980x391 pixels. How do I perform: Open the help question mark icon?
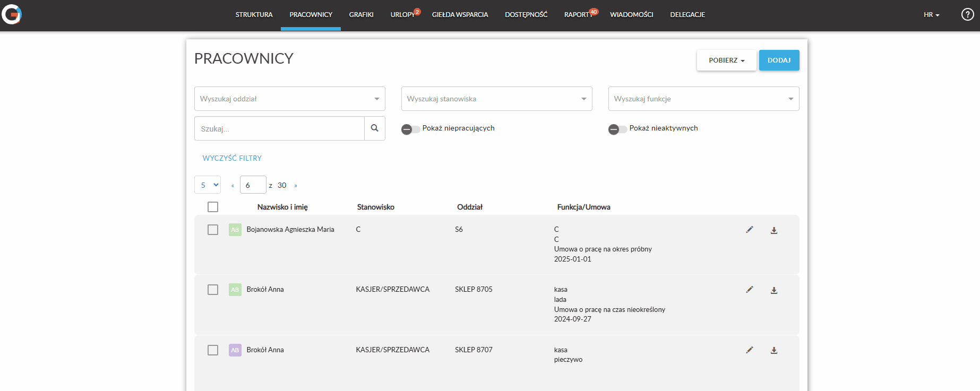pyautogui.click(x=967, y=15)
